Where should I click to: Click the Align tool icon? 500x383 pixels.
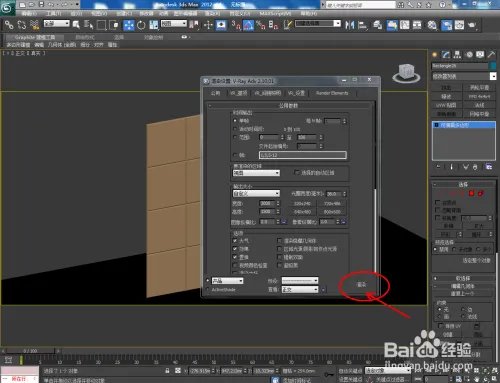click(363, 25)
